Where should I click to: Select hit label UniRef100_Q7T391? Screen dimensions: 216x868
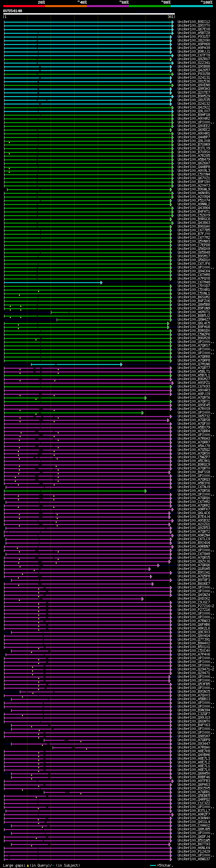(x=194, y=639)
